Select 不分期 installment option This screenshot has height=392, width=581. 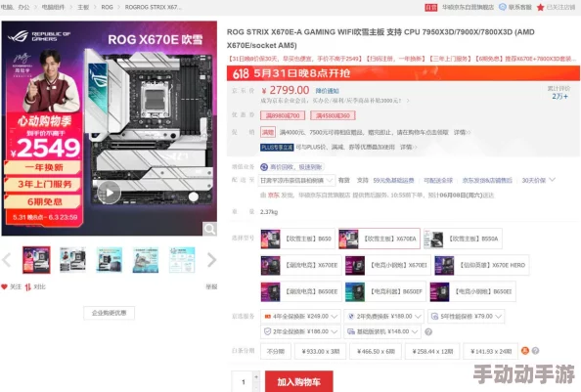pos(275,351)
